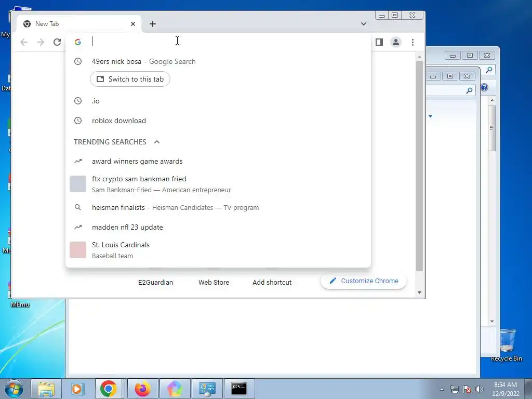Open Action Center flag icon

click(x=467, y=389)
